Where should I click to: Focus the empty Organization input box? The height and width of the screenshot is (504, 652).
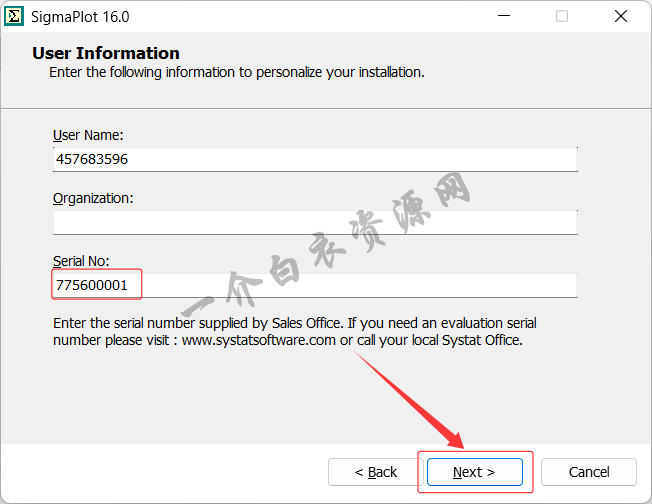(315, 222)
